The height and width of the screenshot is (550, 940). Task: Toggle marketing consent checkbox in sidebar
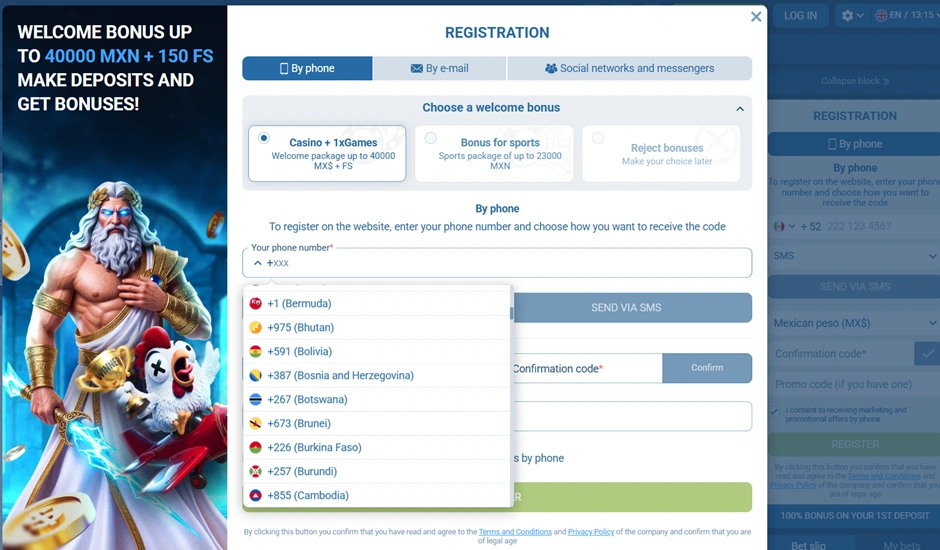pyautogui.click(x=775, y=411)
